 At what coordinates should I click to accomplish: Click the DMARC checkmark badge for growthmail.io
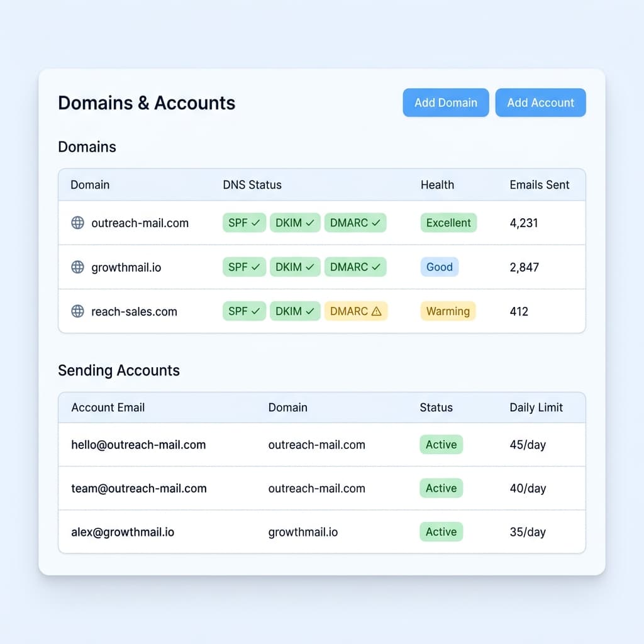pyautogui.click(x=355, y=267)
